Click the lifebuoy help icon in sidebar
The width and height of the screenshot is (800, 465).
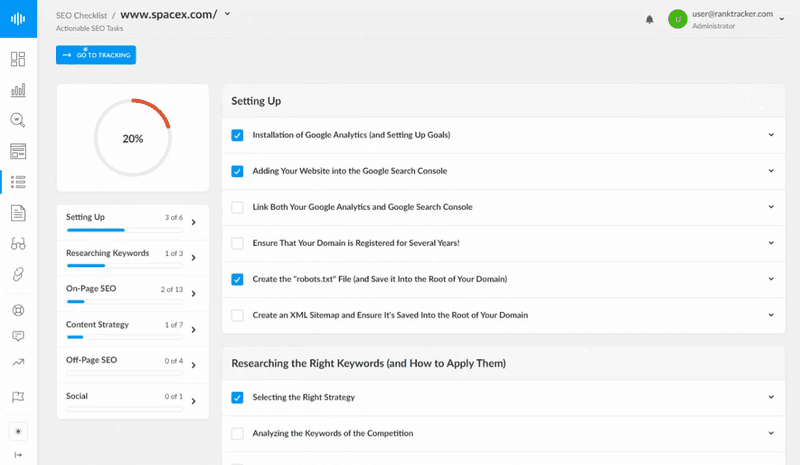[18, 310]
